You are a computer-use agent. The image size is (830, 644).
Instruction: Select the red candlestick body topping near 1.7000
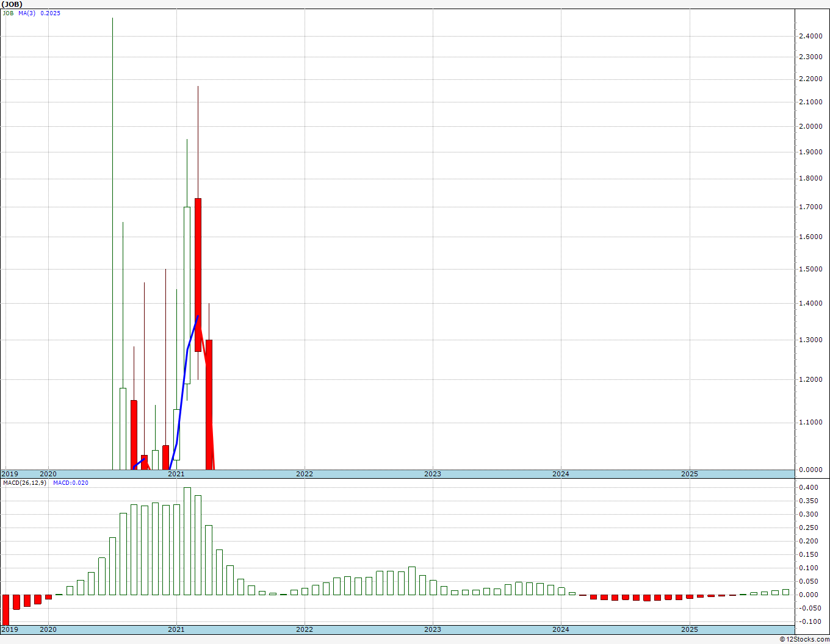198,275
